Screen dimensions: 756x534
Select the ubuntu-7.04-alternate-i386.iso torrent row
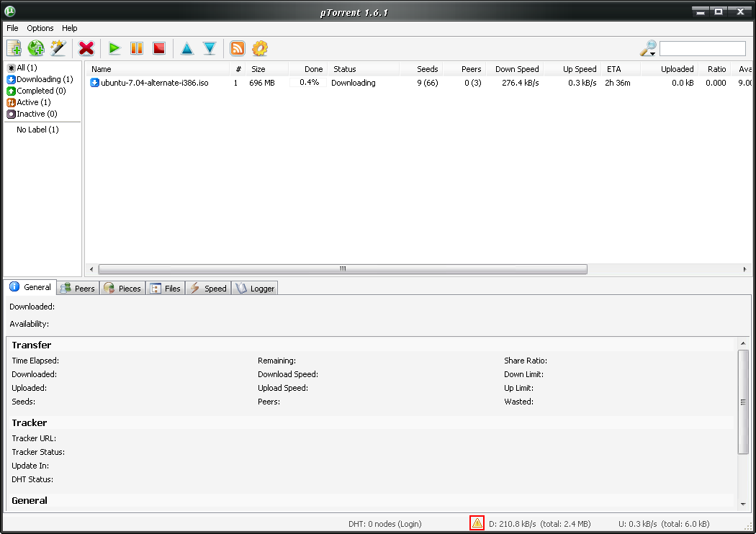click(418, 83)
